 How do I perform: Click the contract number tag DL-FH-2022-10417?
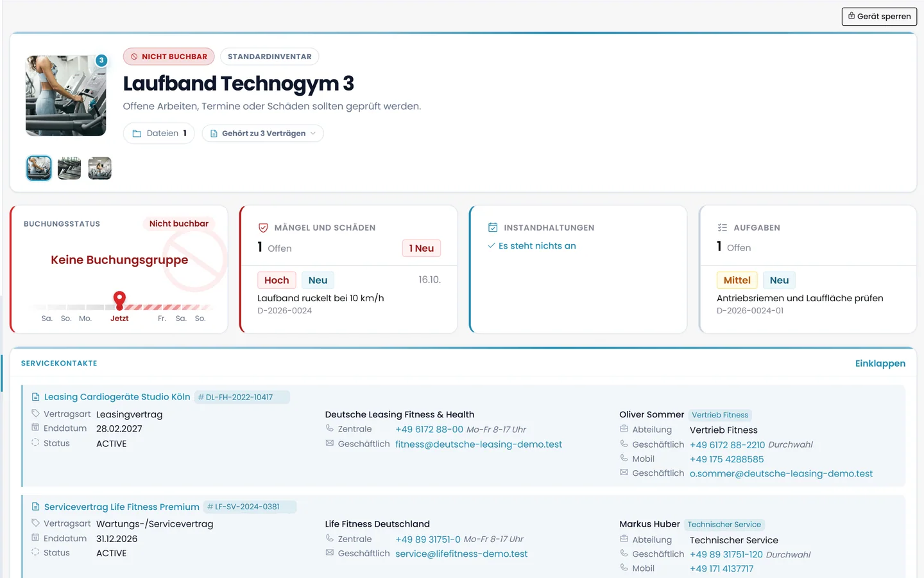point(242,397)
